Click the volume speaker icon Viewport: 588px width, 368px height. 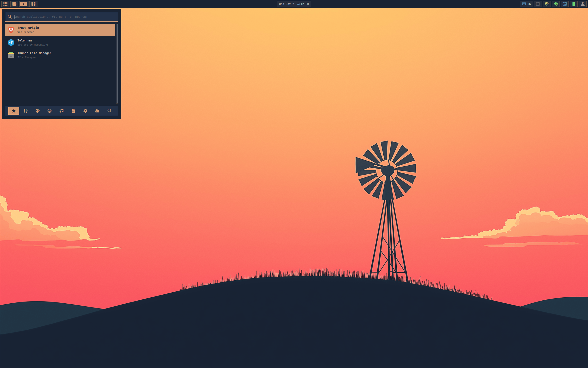pos(556,4)
